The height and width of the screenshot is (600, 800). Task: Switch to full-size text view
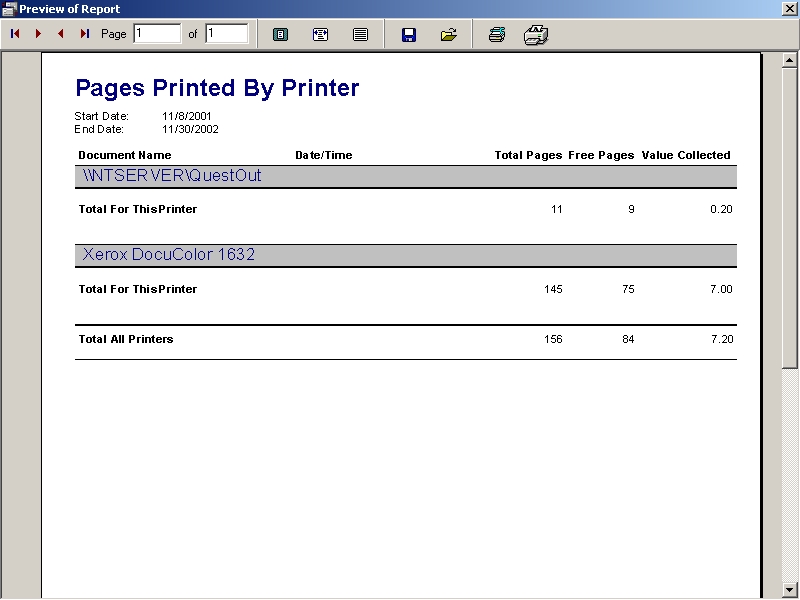(360, 35)
